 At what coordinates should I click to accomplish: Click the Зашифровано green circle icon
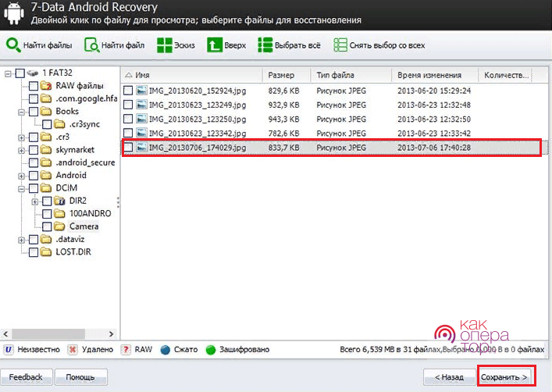[x=211, y=350]
